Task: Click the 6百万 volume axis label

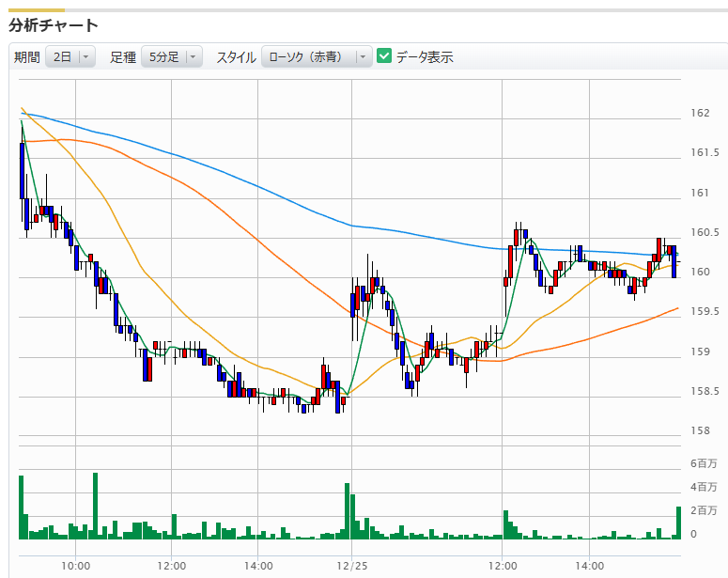Action: pos(704,463)
